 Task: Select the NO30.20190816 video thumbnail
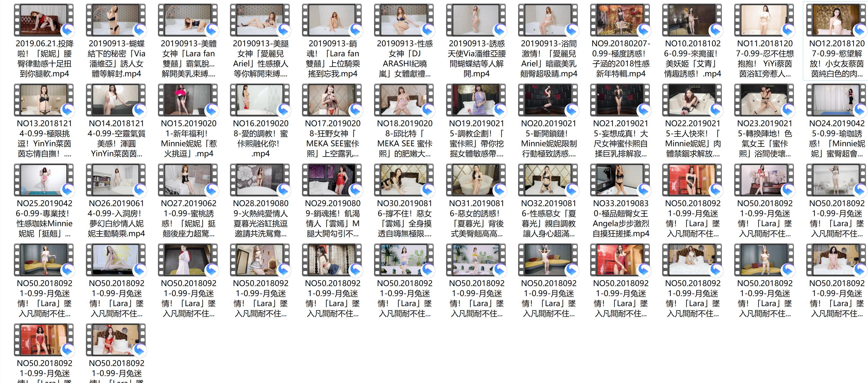[x=404, y=180]
